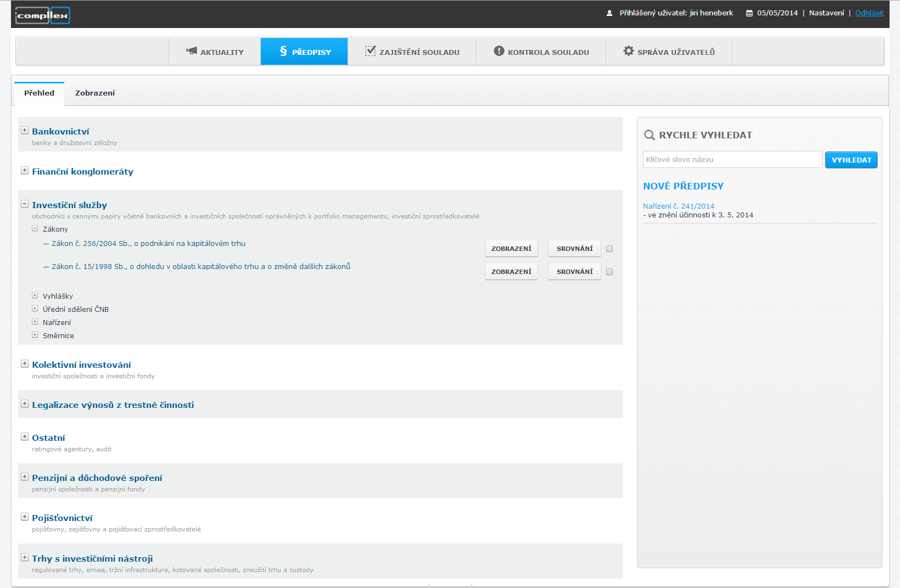The height and width of the screenshot is (588, 900).
Task: Go to Zajištění souladu
Action: tap(412, 52)
